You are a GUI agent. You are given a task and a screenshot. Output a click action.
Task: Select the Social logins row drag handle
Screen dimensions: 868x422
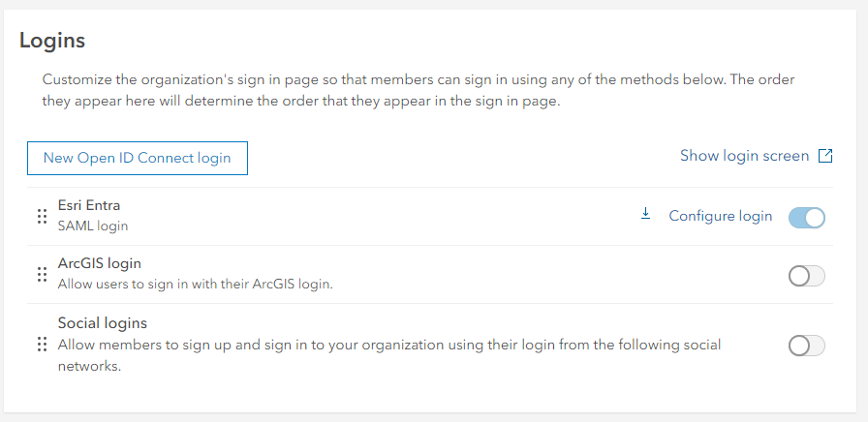42,344
